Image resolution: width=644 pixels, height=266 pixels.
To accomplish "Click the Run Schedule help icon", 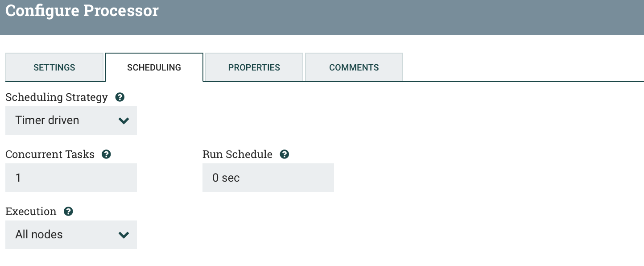I will [284, 154].
